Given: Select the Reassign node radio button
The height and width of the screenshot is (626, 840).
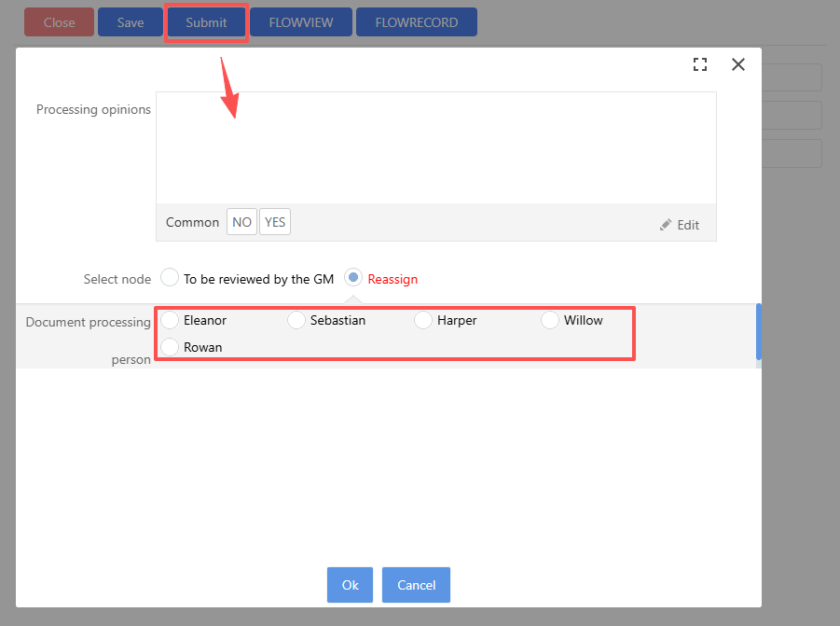Looking at the screenshot, I should point(353,278).
